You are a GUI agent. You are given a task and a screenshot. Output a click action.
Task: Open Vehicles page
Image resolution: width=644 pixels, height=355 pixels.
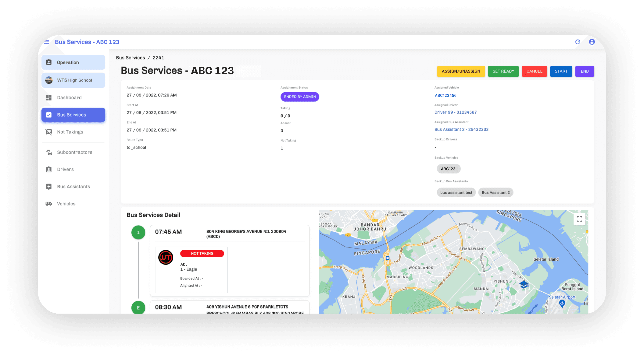click(x=73, y=204)
